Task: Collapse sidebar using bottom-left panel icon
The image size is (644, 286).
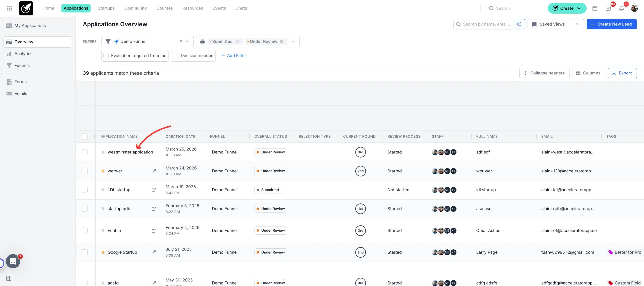Action: coord(9,278)
